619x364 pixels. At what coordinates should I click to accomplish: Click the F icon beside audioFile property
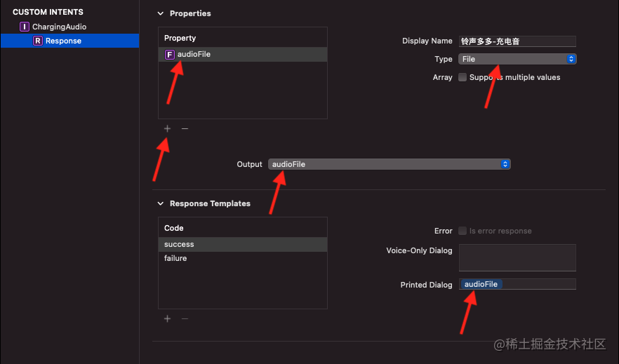[x=170, y=55]
